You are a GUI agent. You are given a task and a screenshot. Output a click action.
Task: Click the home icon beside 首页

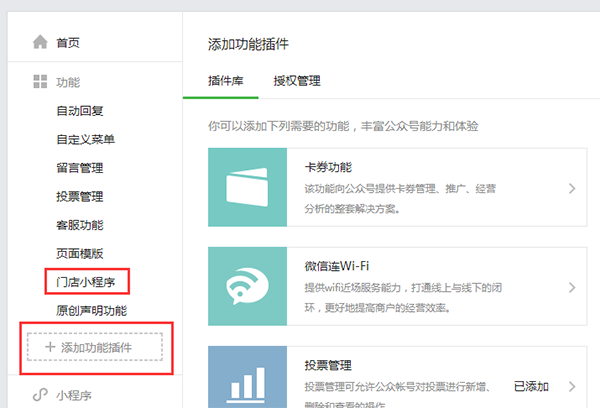tap(40, 42)
